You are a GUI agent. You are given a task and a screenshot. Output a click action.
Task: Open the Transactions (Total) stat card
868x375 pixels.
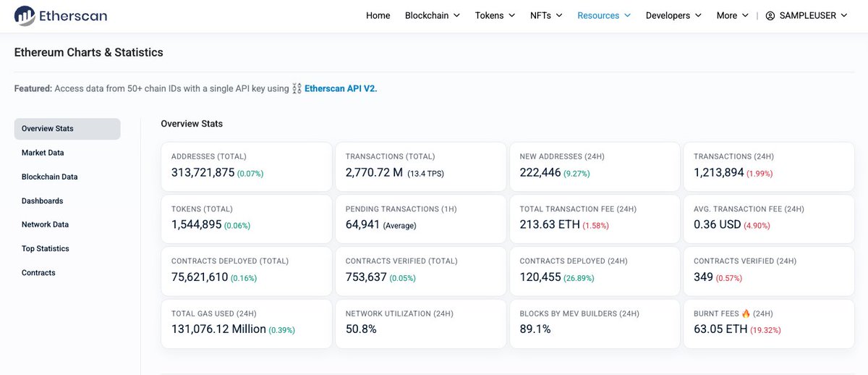pos(421,167)
